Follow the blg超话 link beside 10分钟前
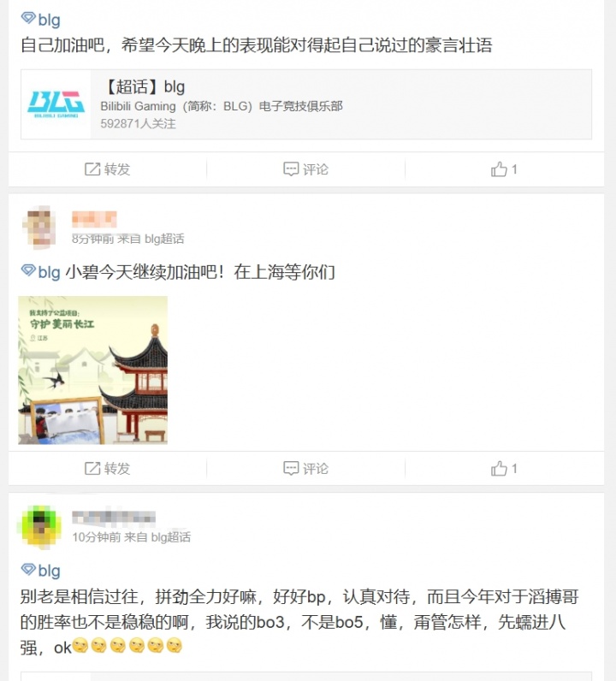The image size is (616, 681). tap(171, 537)
